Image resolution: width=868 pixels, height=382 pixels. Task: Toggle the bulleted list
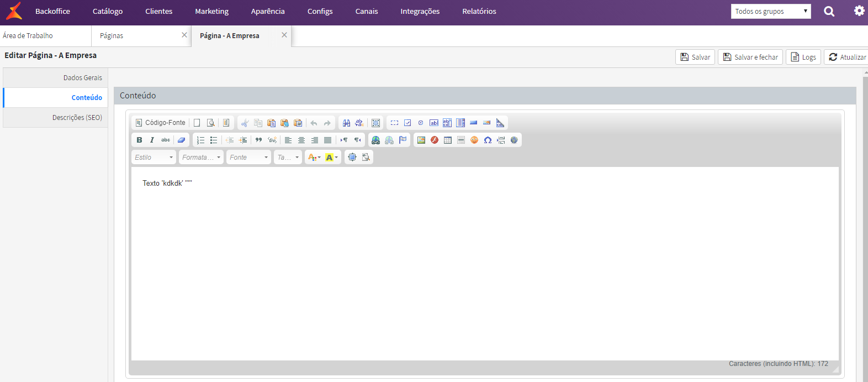click(x=214, y=140)
